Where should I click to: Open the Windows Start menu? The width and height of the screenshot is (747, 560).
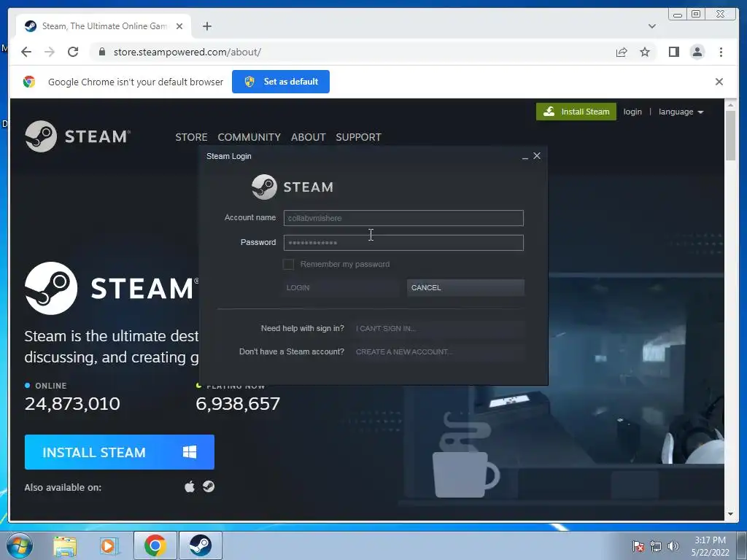(20, 545)
